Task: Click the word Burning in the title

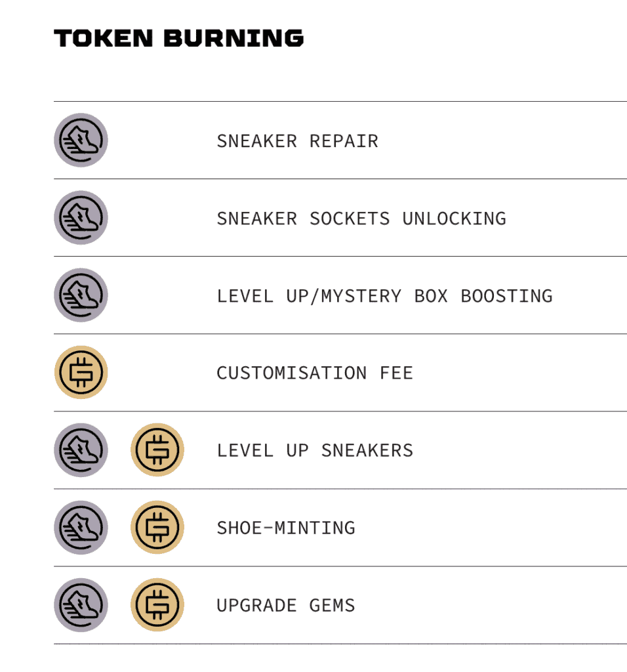Action: tap(233, 38)
